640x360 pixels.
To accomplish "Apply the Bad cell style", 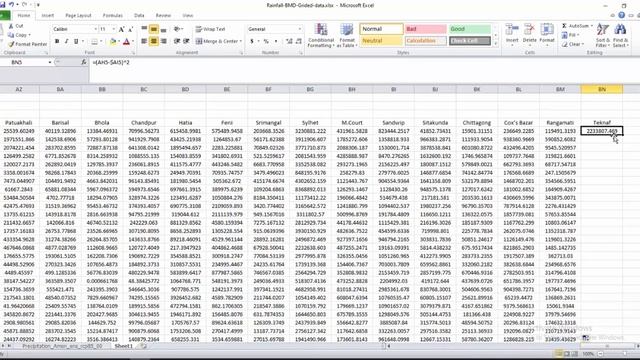I will point(425,29).
